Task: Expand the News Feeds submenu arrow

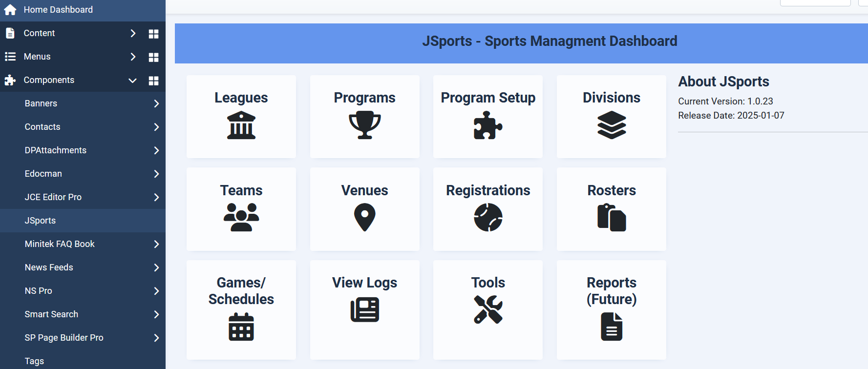Action: click(x=156, y=267)
